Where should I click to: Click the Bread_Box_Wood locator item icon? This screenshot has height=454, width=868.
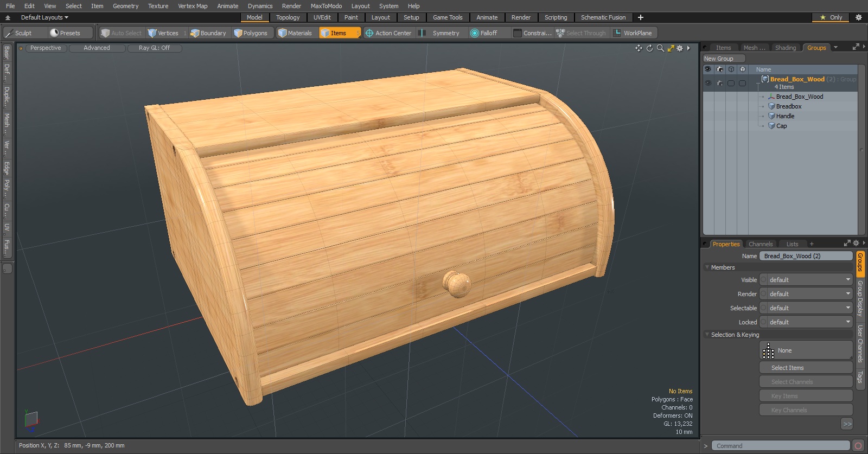(x=771, y=97)
